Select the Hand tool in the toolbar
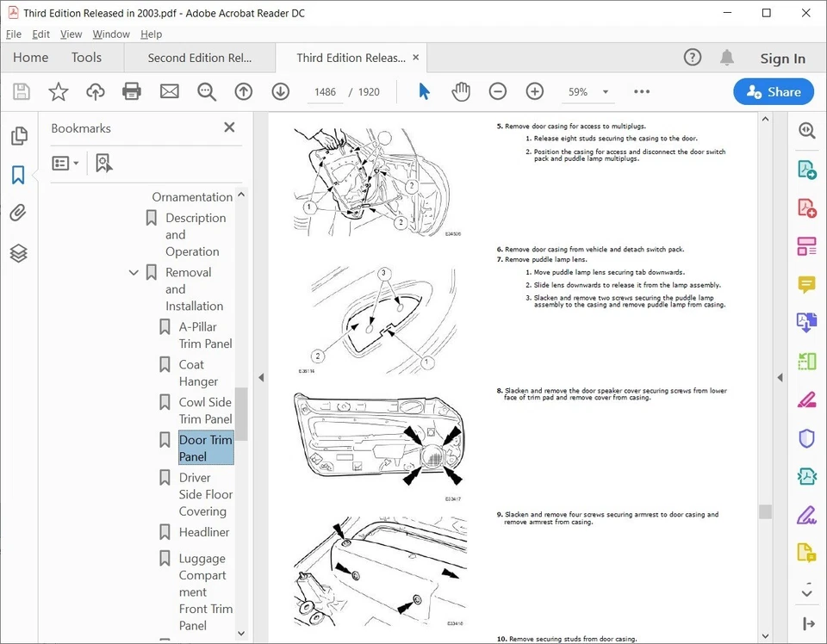 coord(462,90)
